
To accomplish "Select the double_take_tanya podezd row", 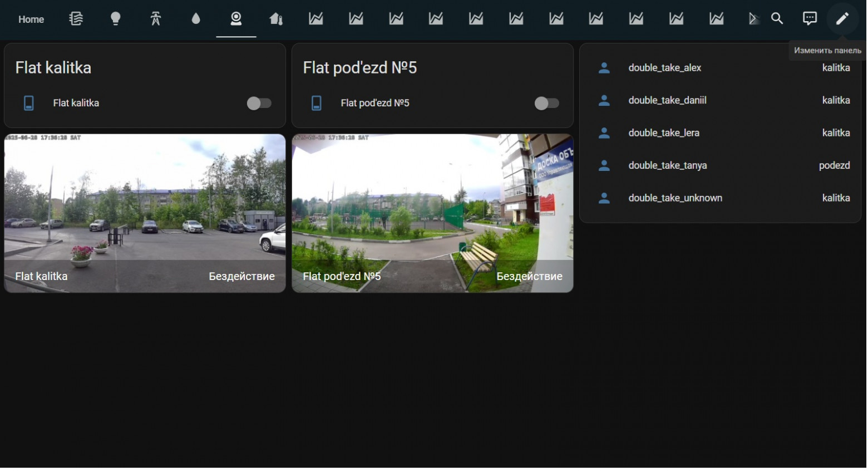I will tap(721, 165).
